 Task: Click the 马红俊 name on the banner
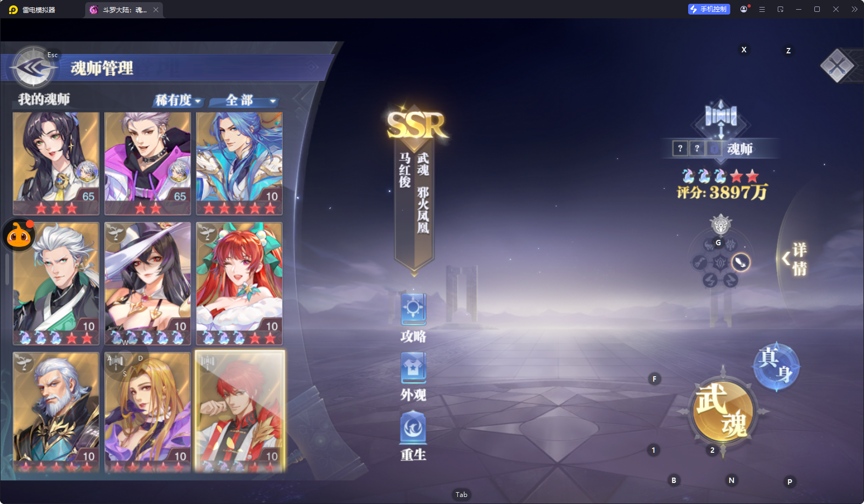(405, 170)
